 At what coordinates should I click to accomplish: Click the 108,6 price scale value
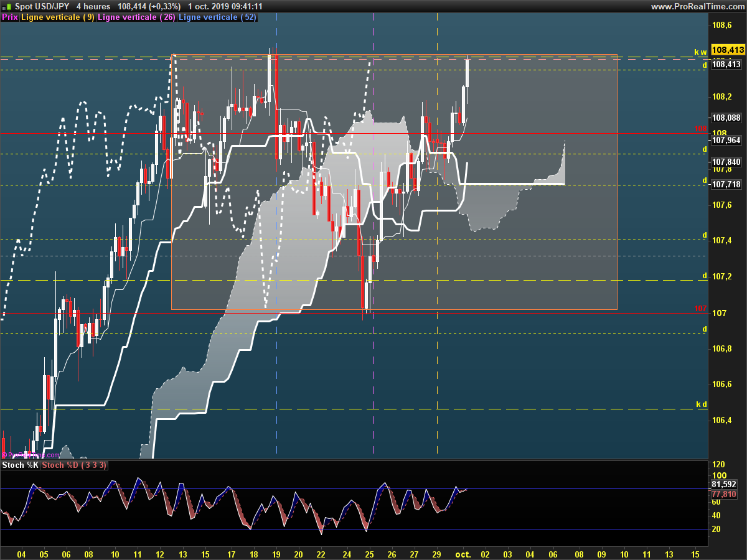[721, 26]
